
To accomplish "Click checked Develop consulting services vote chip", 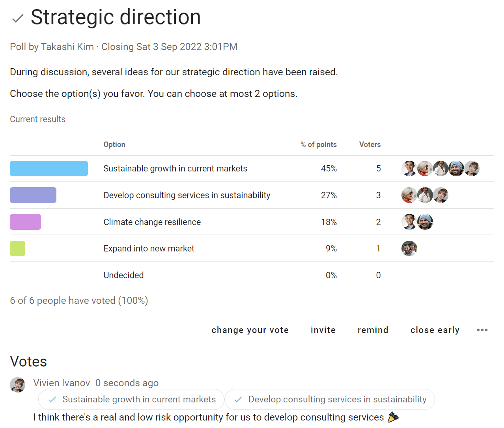I will (x=330, y=399).
